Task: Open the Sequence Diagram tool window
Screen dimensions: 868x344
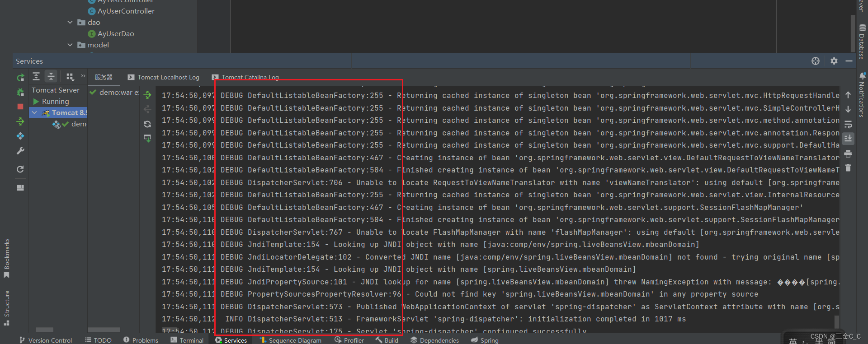Action: 290,340
